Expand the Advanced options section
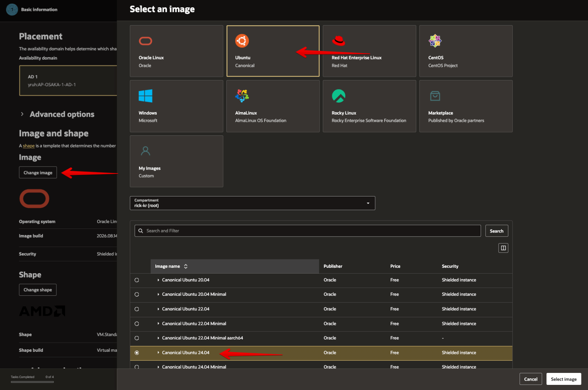Screen dimensions: 588x390 (x=22, y=114)
